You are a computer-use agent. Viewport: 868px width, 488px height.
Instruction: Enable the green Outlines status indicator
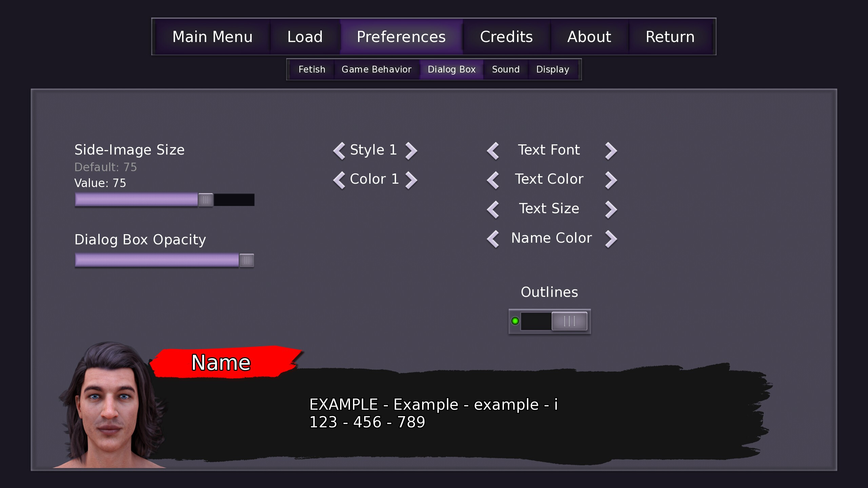[515, 321]
